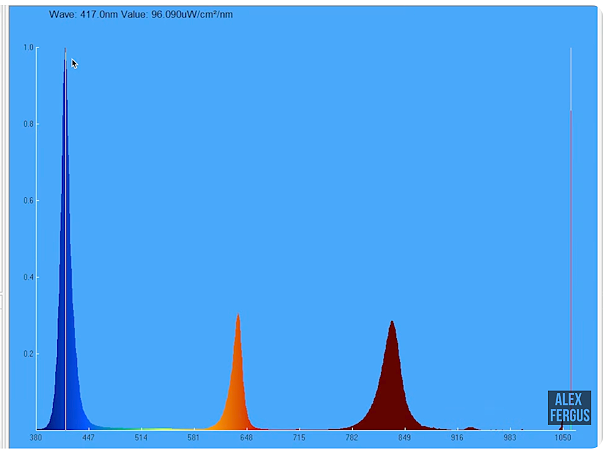Click the 0.4 y-axis tick label

point(28,278)
